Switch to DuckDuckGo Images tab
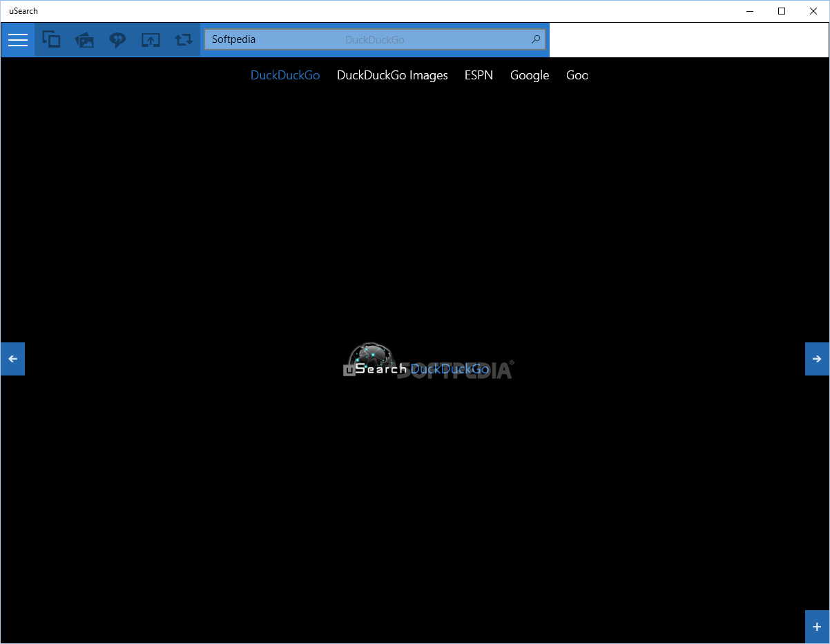The width and height of the screenshot is (830, 644). 392,75
